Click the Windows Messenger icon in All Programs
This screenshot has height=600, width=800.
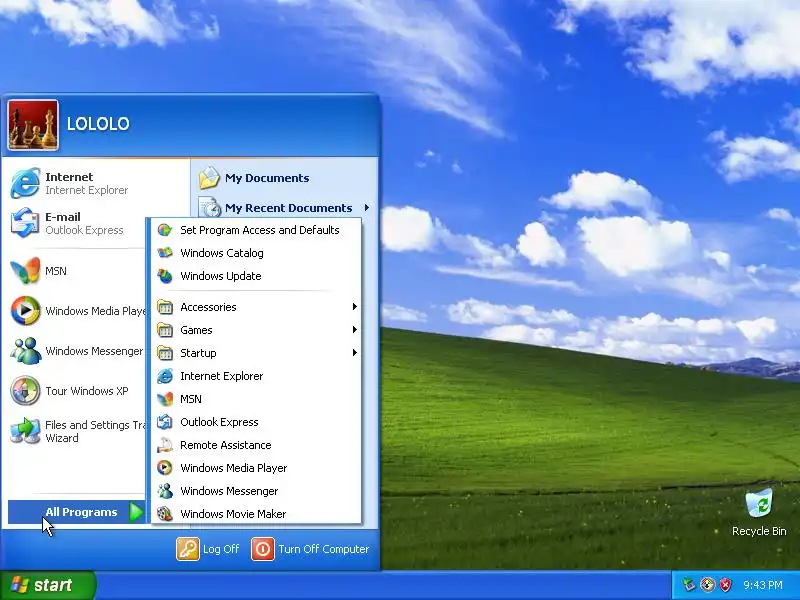coord(164,491)
